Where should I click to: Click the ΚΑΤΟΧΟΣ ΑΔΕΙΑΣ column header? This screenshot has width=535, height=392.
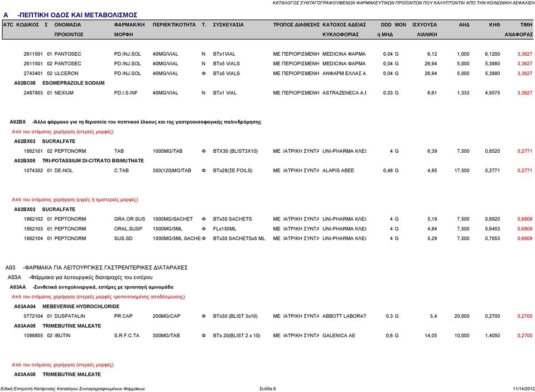pyautogui.click(x=344, y=30)
